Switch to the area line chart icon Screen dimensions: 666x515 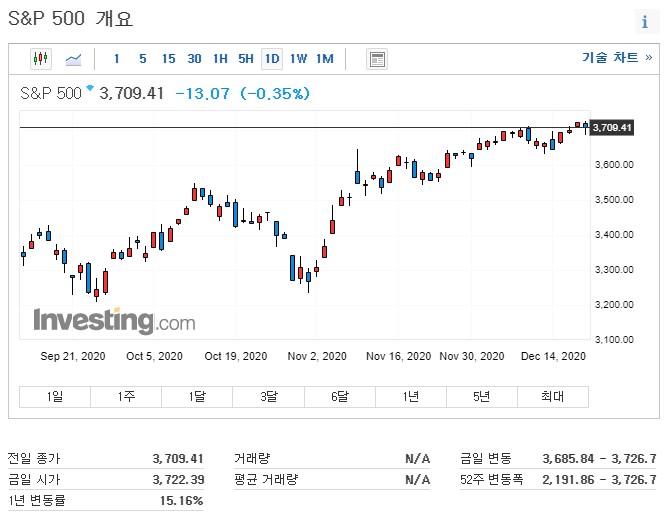[x=73, y=59]
